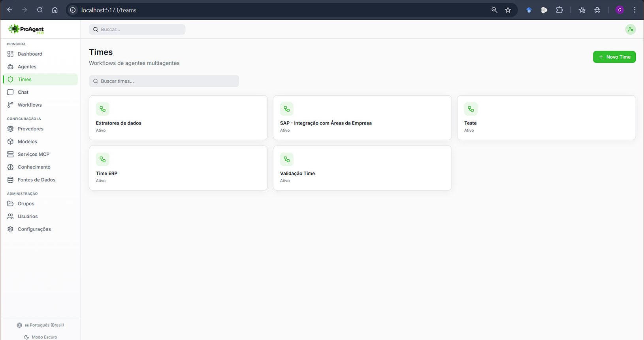Screen dimensions: 644x340
Task: Go to Dashboard in sidebar
Action: point(30,54)
